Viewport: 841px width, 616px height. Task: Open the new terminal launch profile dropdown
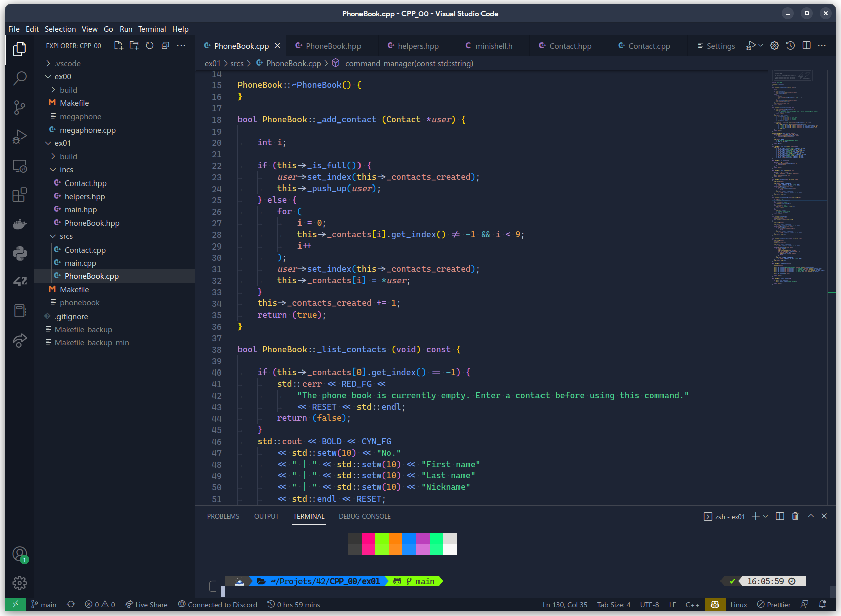766,516
